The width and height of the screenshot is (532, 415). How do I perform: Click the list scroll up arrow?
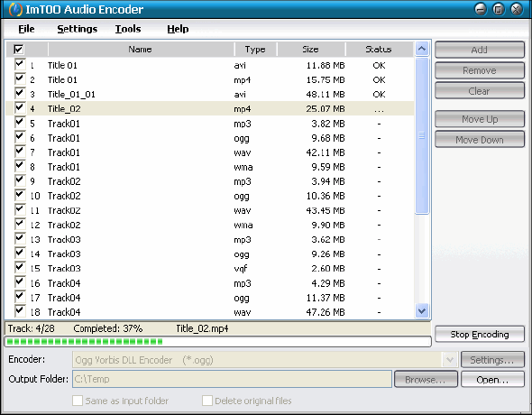coord(422,49)
